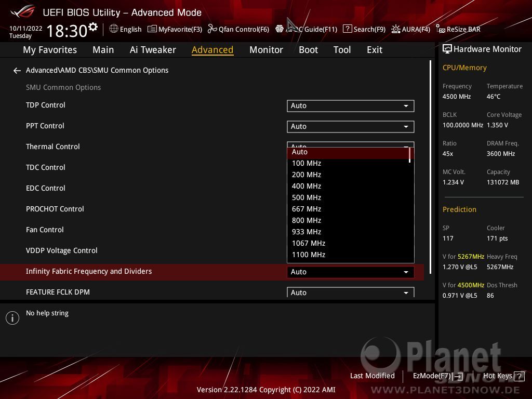
Task: Click the ROG logo
Action: click(x=23, y=11)
